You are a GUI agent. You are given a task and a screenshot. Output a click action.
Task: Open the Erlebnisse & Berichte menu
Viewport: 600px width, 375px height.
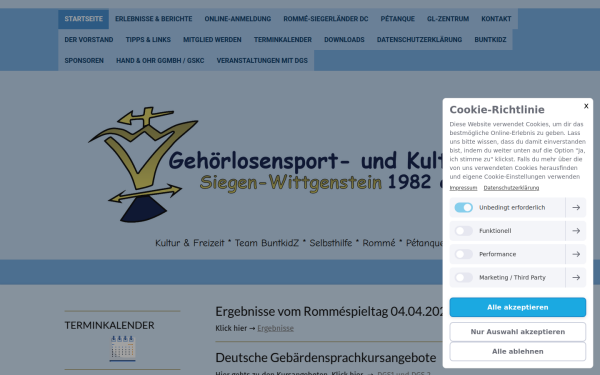pyautogui.click(x=153, y=19)
